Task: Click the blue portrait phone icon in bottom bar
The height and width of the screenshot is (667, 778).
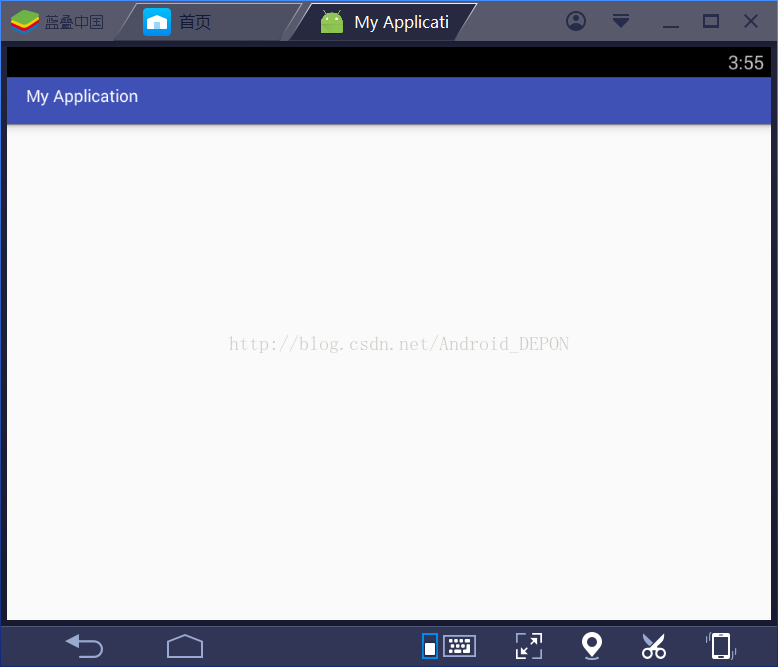Action: [430, 646]
